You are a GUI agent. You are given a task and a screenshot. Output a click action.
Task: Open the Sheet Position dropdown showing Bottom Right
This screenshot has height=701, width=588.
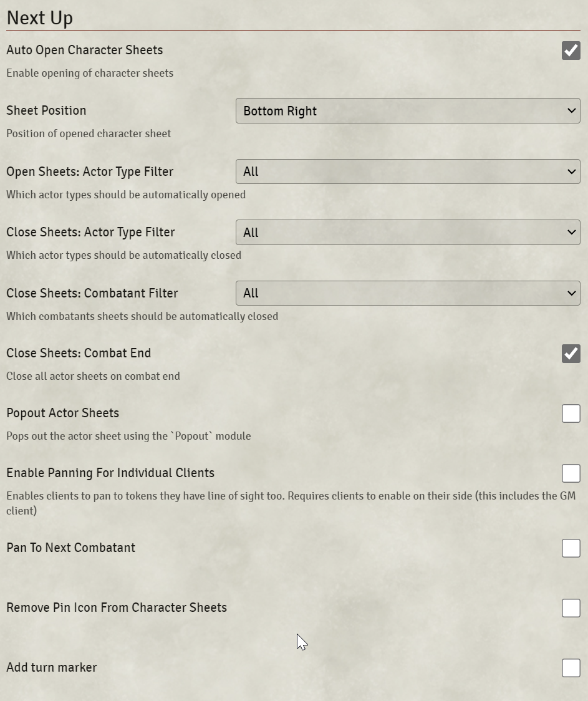pos(408,111)
